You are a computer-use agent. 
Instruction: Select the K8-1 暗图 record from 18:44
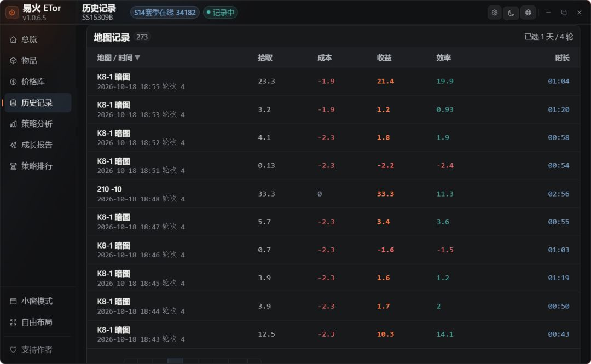point(333,306)
